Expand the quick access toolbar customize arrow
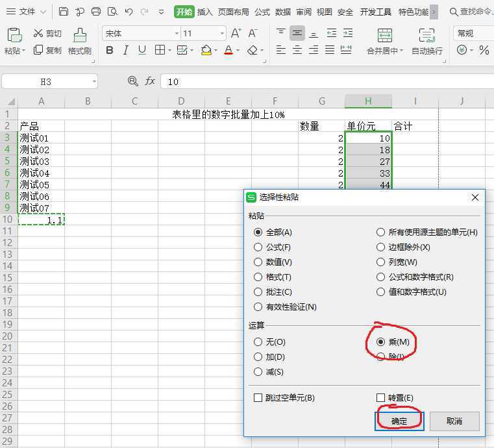 tap(161, 12)
